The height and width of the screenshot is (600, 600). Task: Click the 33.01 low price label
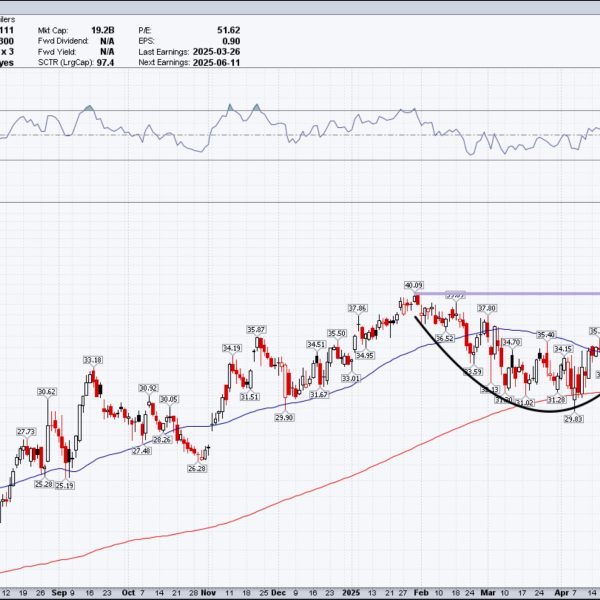pos(351,378)
